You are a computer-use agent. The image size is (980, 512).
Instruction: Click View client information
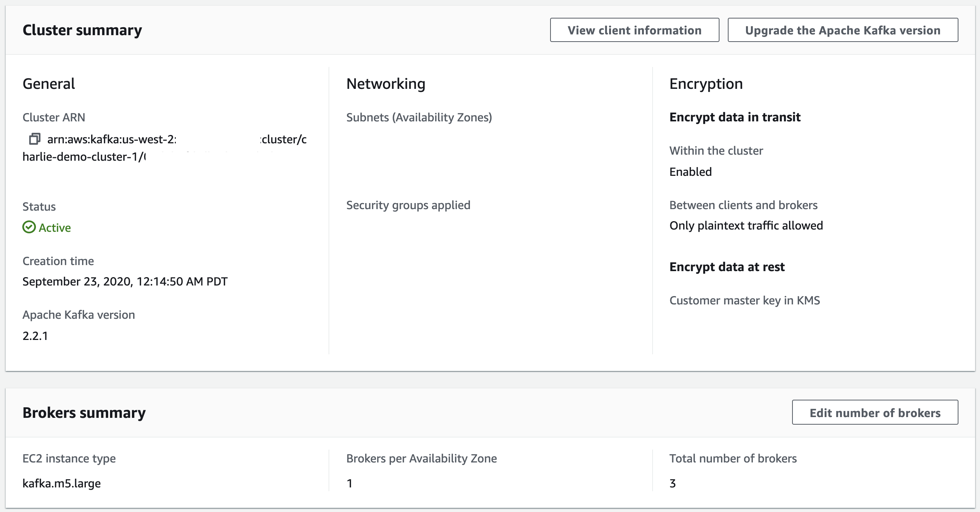633,30
